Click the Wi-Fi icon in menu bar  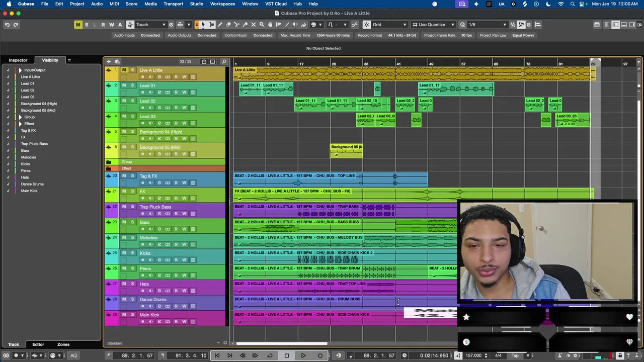tap(561, 4)
